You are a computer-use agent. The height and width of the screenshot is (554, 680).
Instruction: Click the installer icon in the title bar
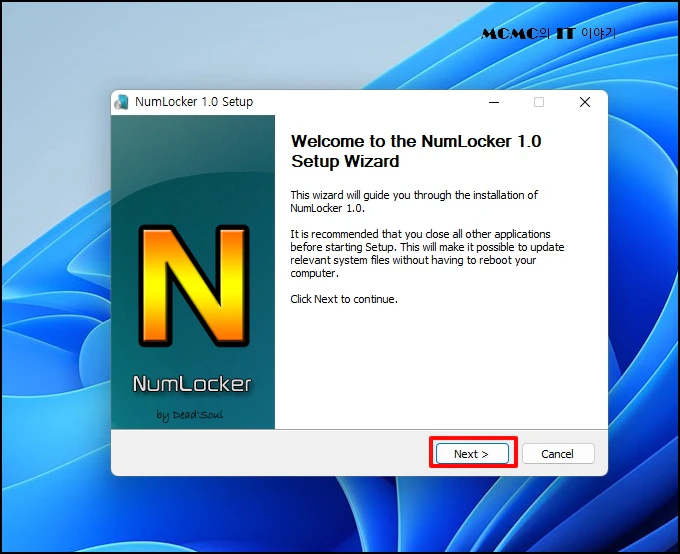[x=122, y=102]
